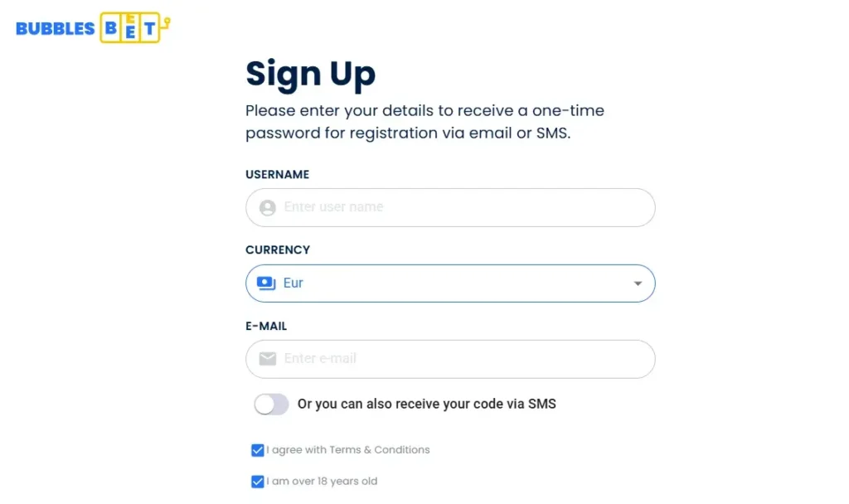
Task: Uncheck "I agree with Terms & Conditions"
Action: 258,449
